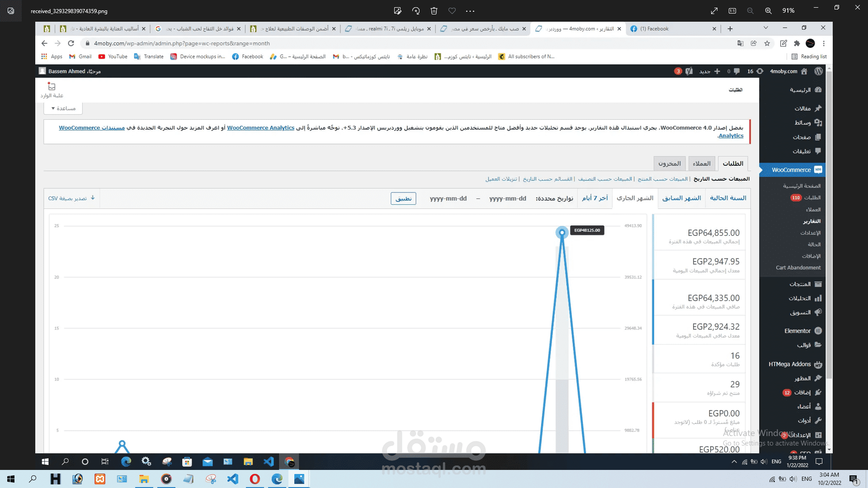Zoom in using Photos magnifier plus
The image size is (868, 488).
pos(768,11)
